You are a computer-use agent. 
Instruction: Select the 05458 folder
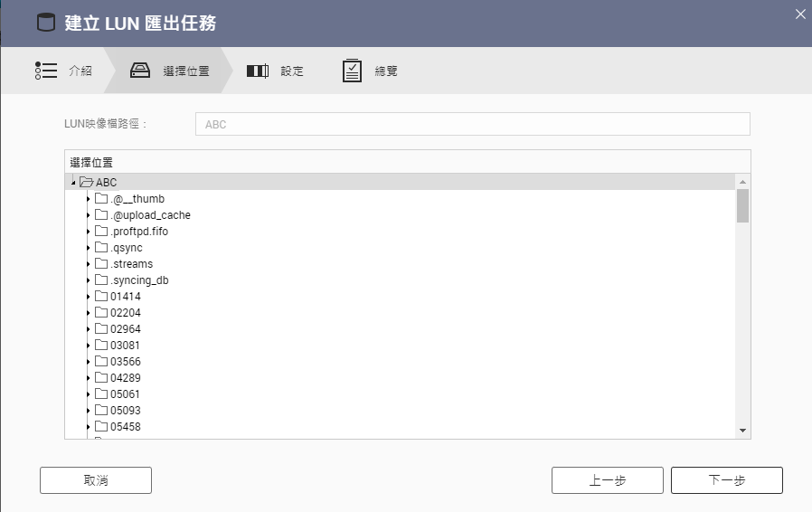click(x=125, y=427)
